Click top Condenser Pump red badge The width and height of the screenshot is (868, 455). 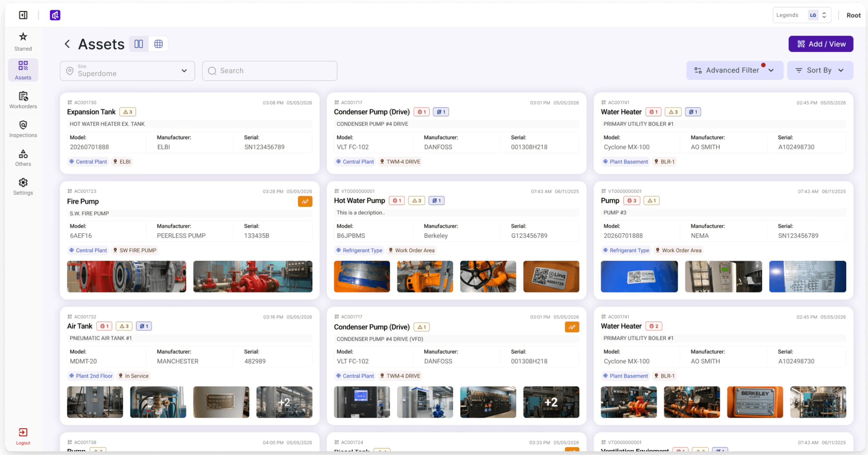coord(422,112)
